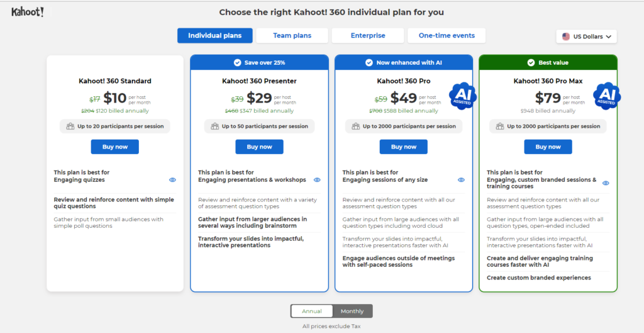Screen dimensions: 644x333
Task: Open the Enterprise tab
Action: tap(368, 36)
